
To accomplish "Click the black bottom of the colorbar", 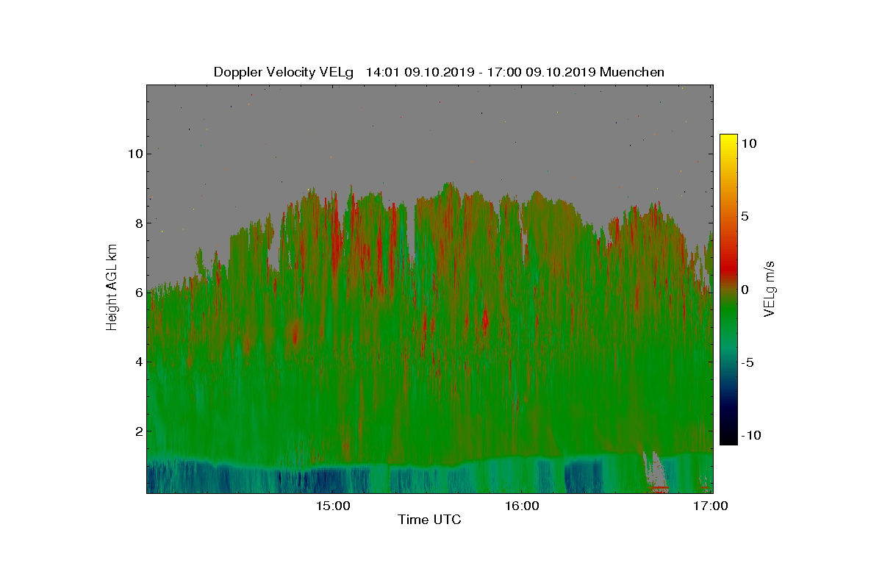I will [x=728, y=440].
